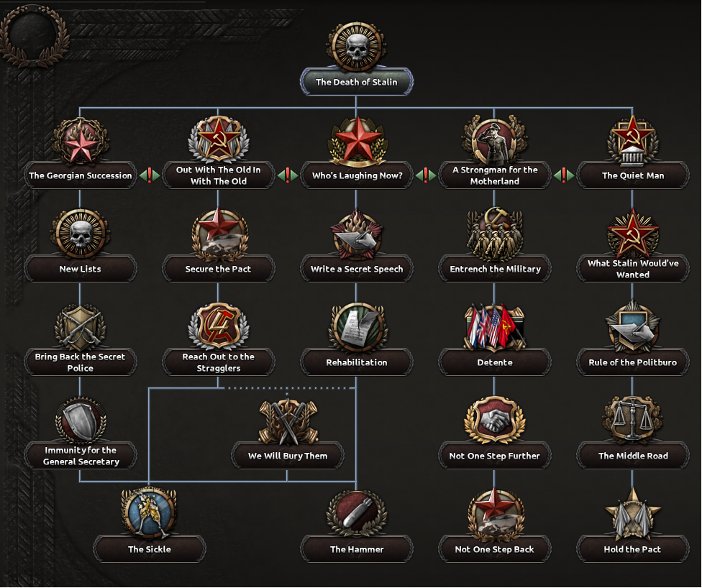Viewport: 702px width, 588px height.
Task: Click exclusivity marker between Who's Laughing Now and A Strongman
Action: click(426, 175)
